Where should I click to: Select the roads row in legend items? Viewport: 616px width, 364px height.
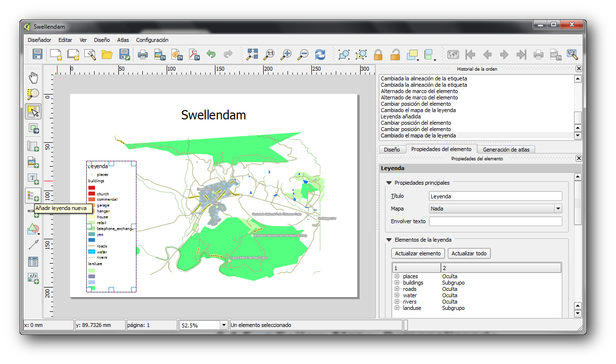point(477,289)
